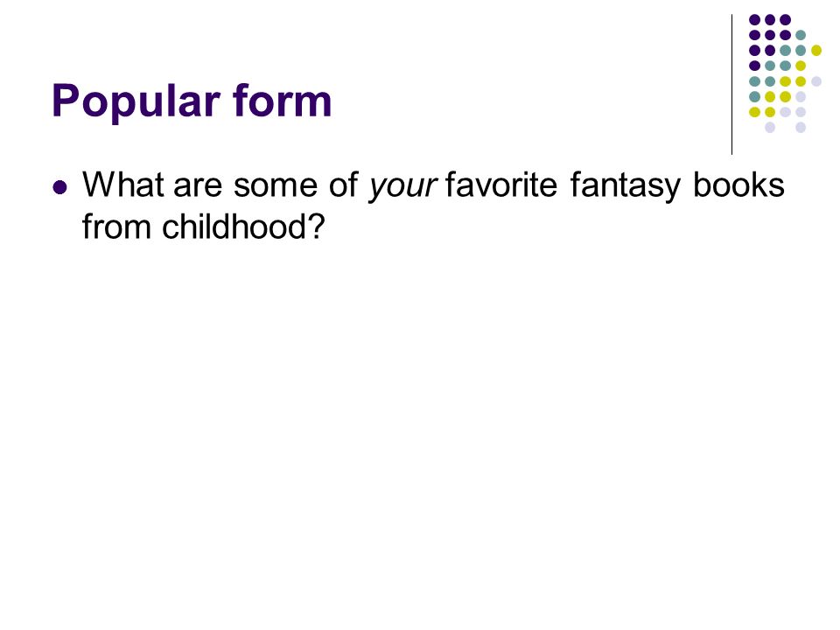Click the thin vertical divider line beside dots
This screenshot has height=630, width=840.
coord(731,85)
